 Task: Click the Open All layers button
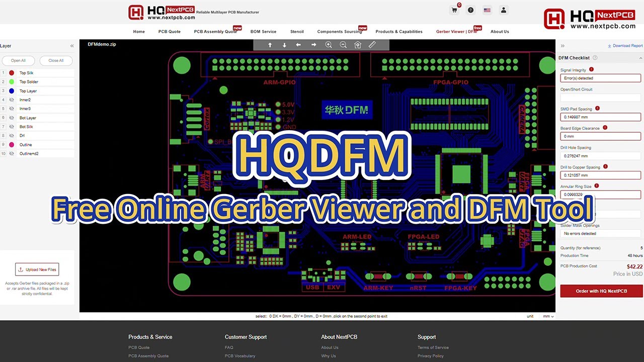coord(19,60)
